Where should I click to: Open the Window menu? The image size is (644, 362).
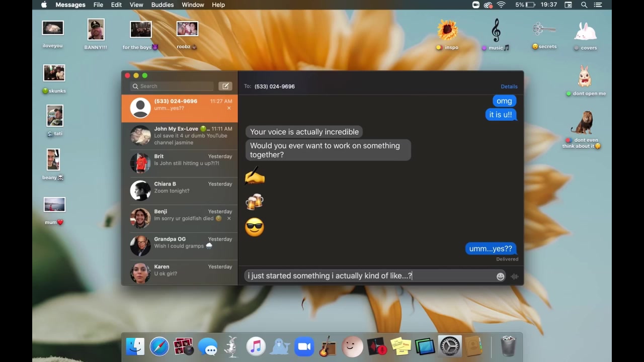pos(193,5)
